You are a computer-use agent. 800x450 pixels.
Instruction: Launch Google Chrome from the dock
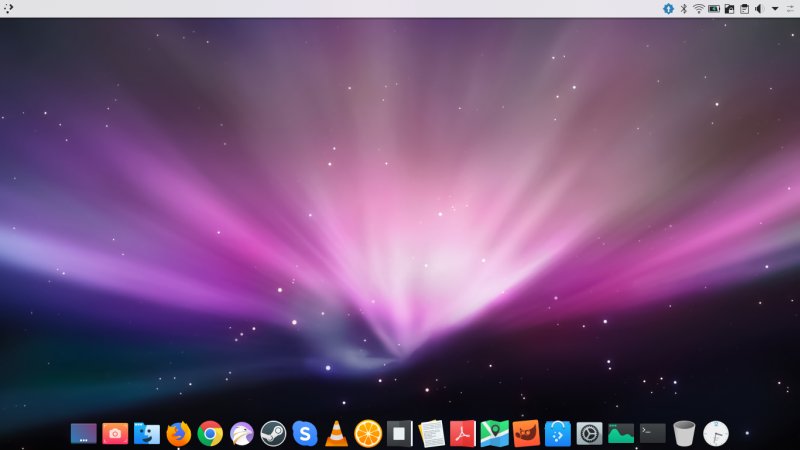tap(210, 433)
